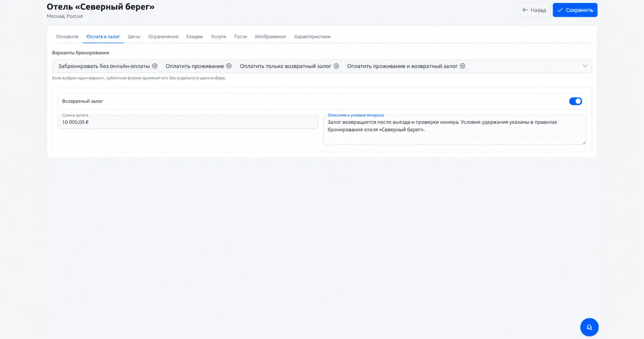Remove the «Оплатить проживание» chip
Screen dimensions: 644x339
point(229,66)
